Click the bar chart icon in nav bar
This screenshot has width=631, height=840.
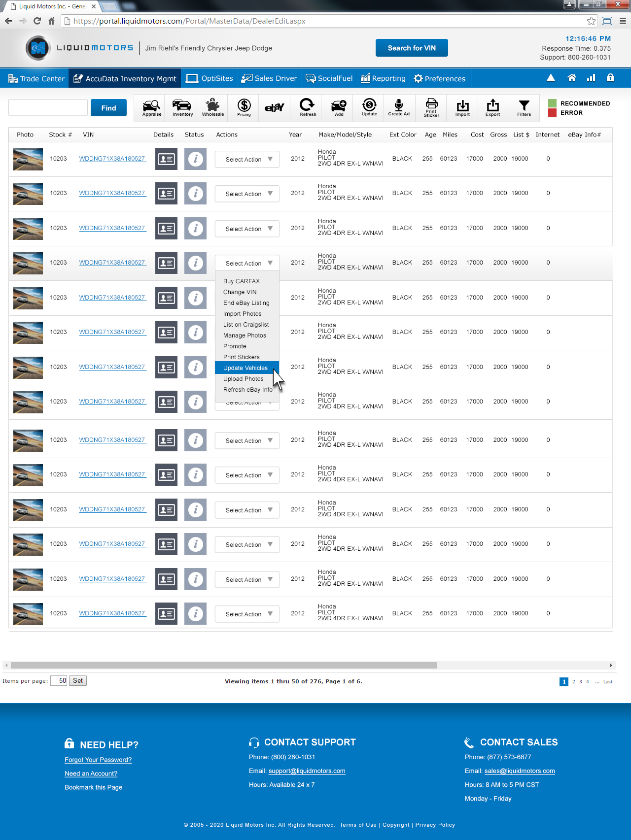pos(591,78)
